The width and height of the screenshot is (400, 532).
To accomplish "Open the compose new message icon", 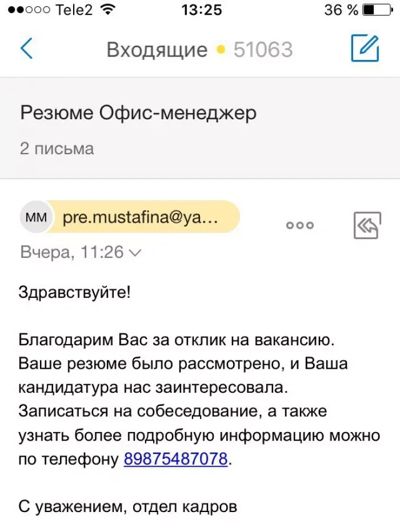I will tap(365, 48).
